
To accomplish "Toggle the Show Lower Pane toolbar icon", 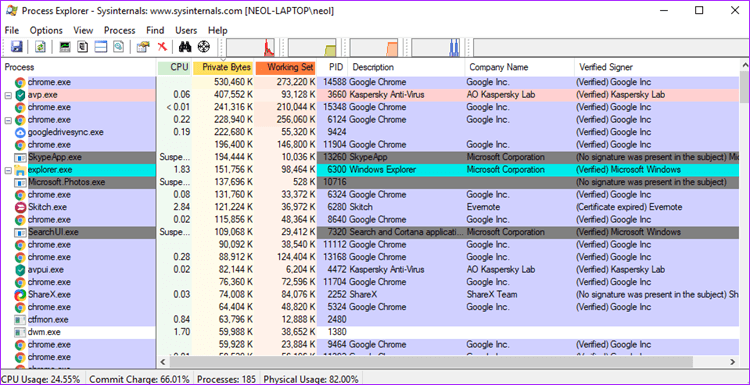I will [100, 46].
